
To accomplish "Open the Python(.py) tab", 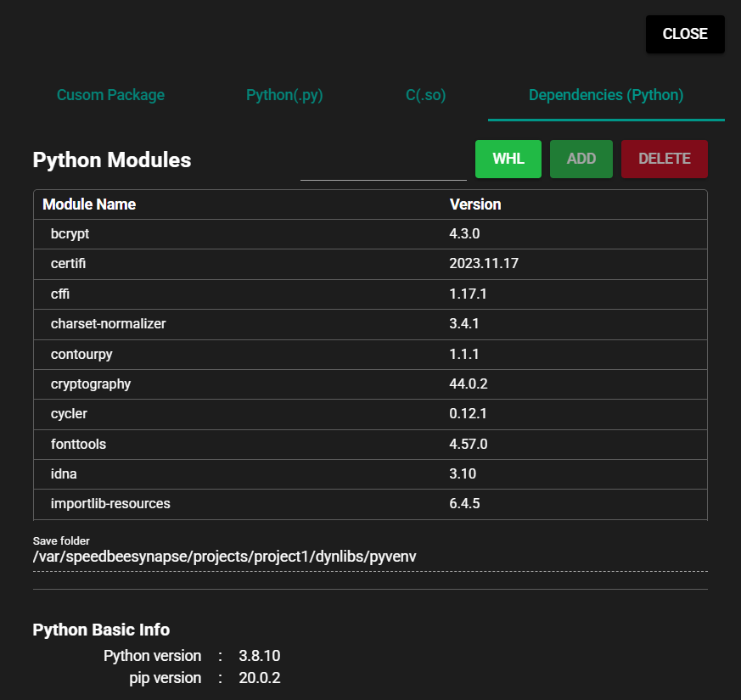I will [284, 95].
